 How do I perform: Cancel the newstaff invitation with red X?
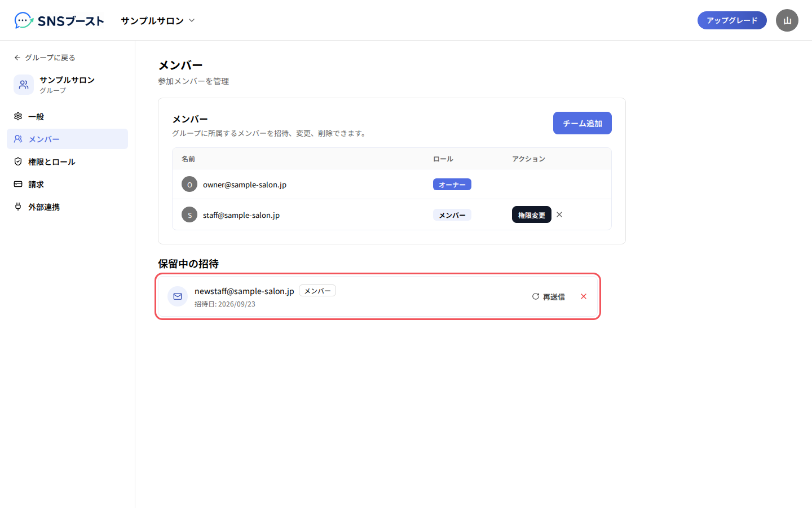pyautogui.click(x=584, y=296)
